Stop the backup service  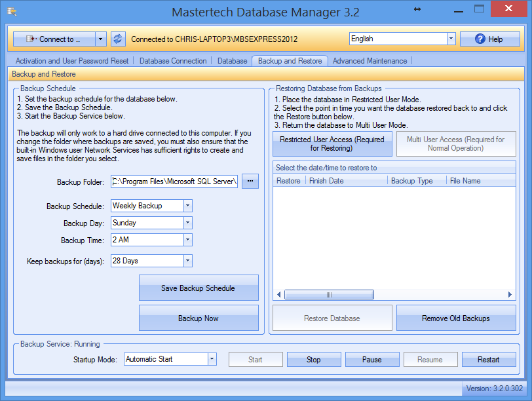314,360
